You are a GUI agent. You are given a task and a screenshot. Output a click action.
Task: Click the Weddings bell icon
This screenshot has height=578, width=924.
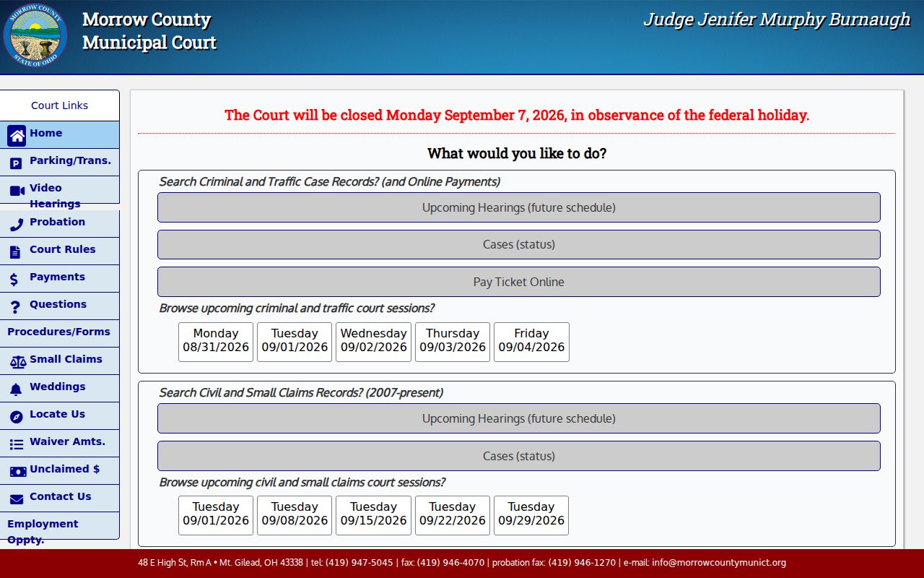point(16,390)
